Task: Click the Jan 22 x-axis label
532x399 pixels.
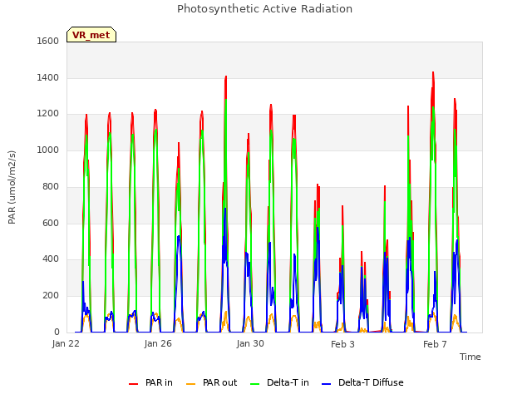Action: click(66, 343)
